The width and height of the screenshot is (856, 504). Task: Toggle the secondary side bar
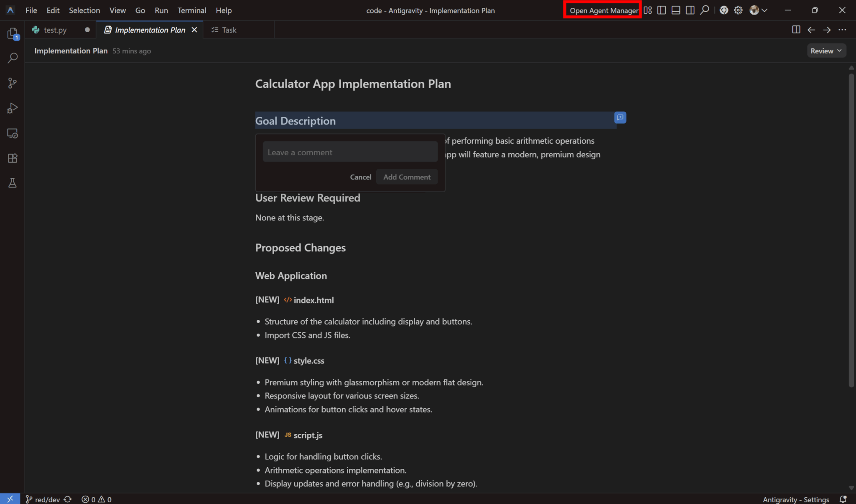coord(690,10)
